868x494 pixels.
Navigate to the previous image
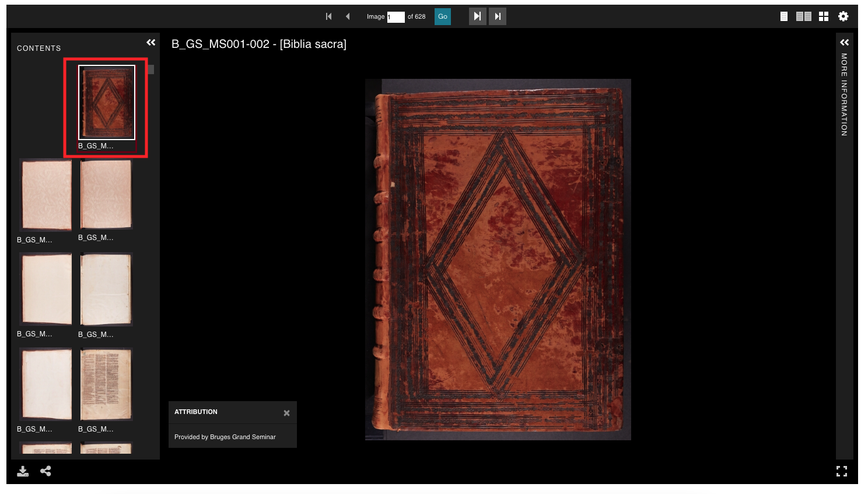click(x=348, y=16)
